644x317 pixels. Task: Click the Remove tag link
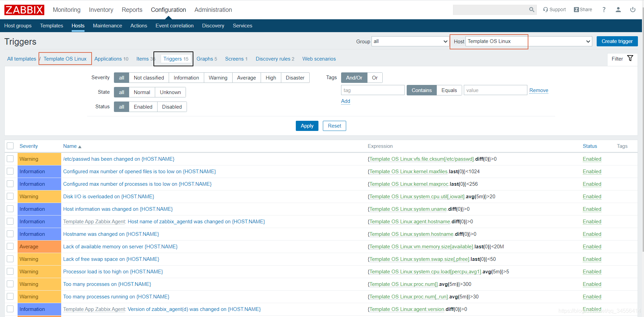[539, 90]
